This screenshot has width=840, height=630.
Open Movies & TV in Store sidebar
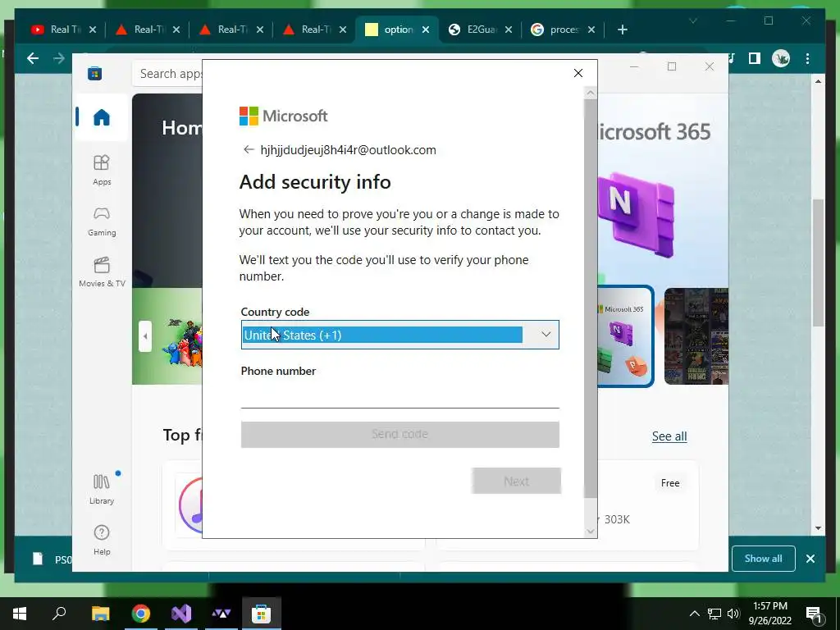101,272
